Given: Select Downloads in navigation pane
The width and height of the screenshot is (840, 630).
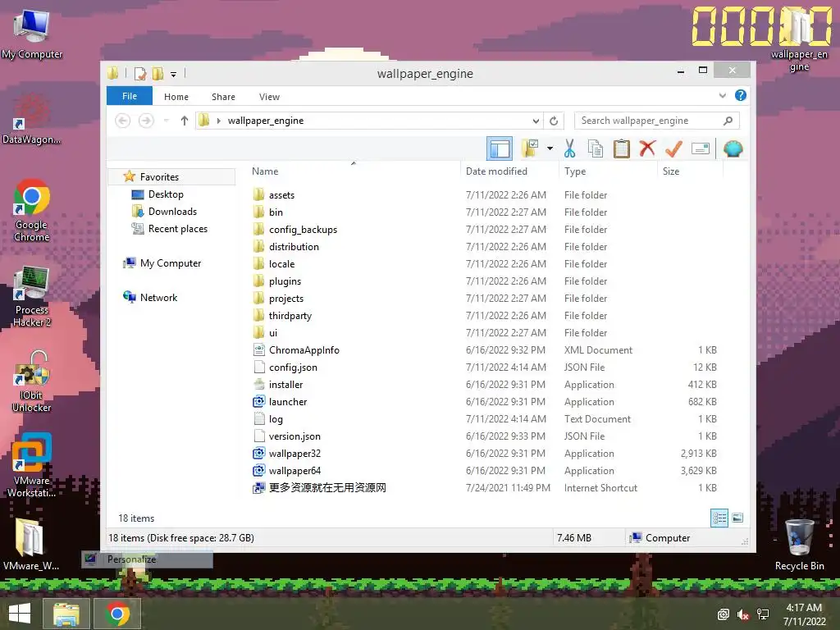Looking at the screenshot, I should coord(172,212).
